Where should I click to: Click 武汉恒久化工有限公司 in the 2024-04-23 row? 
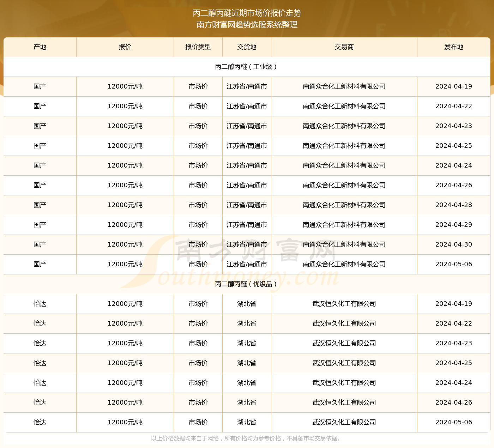[344, 343]
